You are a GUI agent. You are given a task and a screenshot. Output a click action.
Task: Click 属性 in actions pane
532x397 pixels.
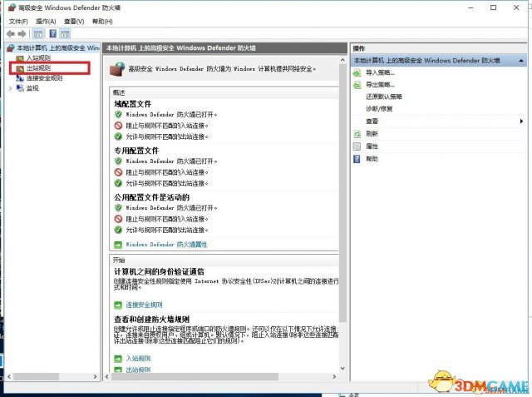tap(372, 146)
